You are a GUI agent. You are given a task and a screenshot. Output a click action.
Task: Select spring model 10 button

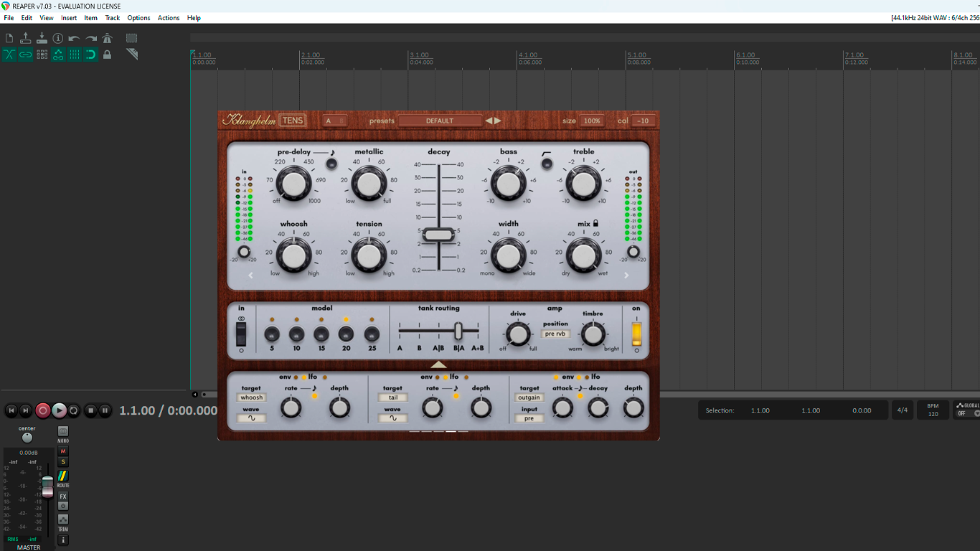point(296,334)
